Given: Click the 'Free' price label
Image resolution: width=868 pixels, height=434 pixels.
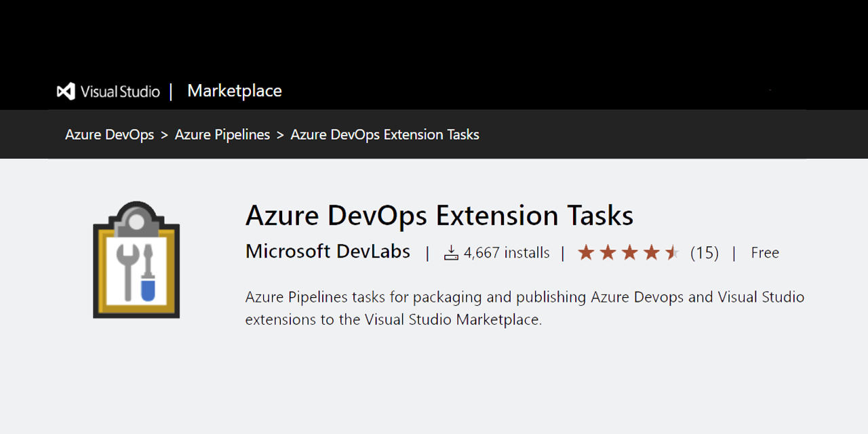Looking at the screenshot, I should click(x=765, y=253).
